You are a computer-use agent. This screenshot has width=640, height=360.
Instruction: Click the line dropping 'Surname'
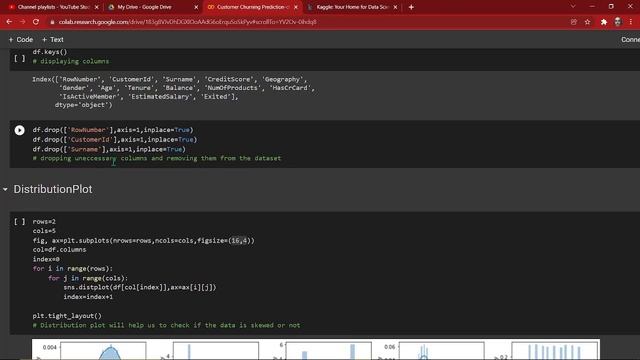[109, 149]
